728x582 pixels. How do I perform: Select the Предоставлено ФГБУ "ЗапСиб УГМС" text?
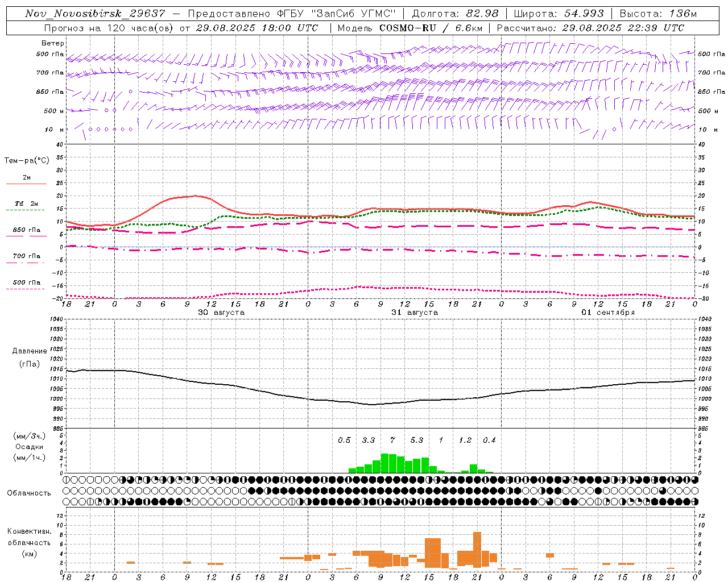(292, 14)
